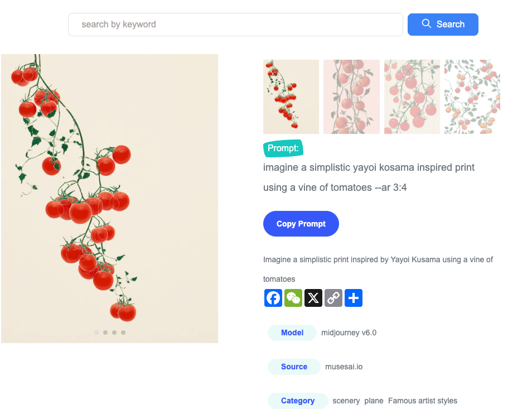
Task: Open the Famous artist styles category
Action: pos(423,401)
